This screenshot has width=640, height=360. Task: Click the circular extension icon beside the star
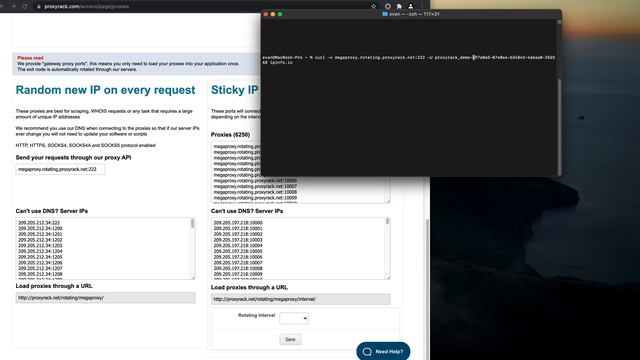pos(388,6)
